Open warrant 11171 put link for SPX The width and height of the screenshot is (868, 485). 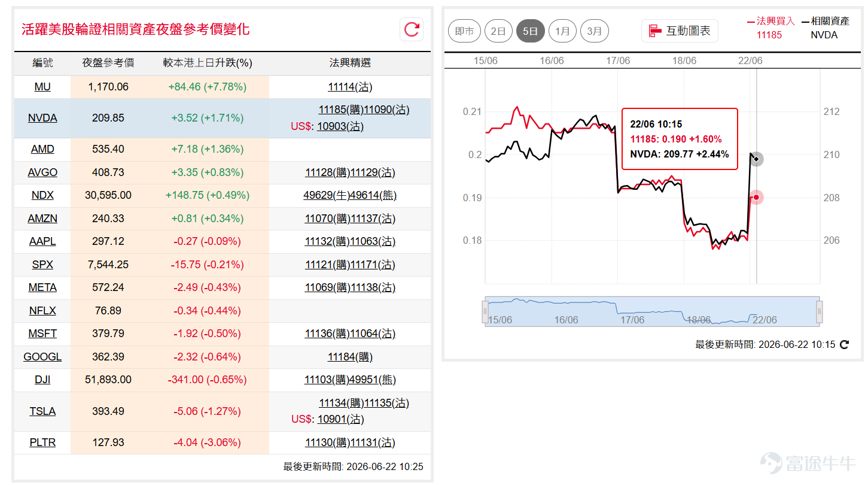373,265
